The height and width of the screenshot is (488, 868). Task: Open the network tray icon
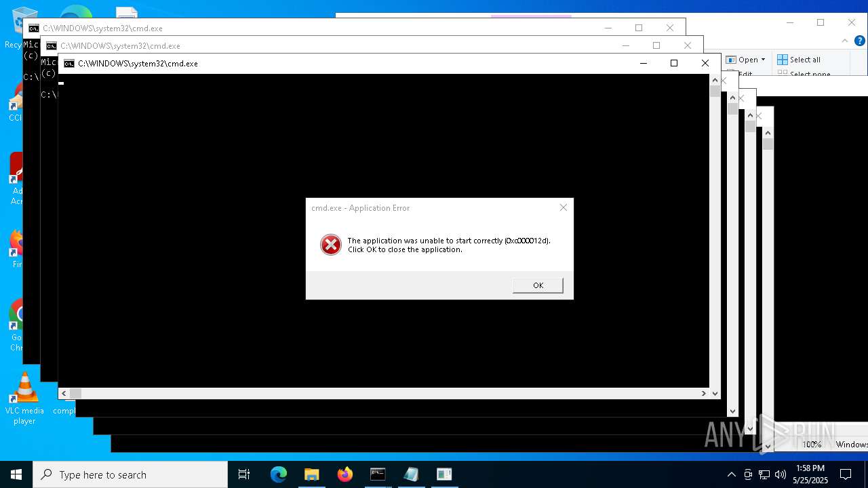click(764, 474)
